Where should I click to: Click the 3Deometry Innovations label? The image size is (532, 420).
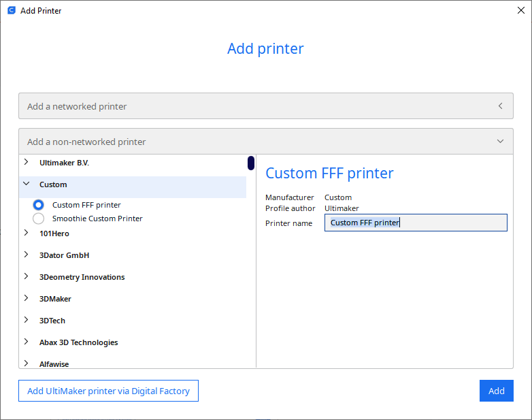[x=82, y=277]
